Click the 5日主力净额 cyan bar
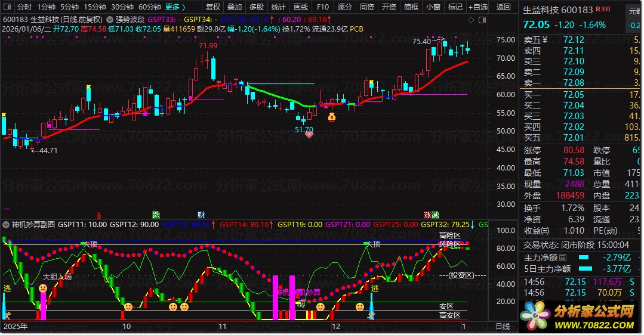This screenshot has width=644, height=335. point(586,269)
